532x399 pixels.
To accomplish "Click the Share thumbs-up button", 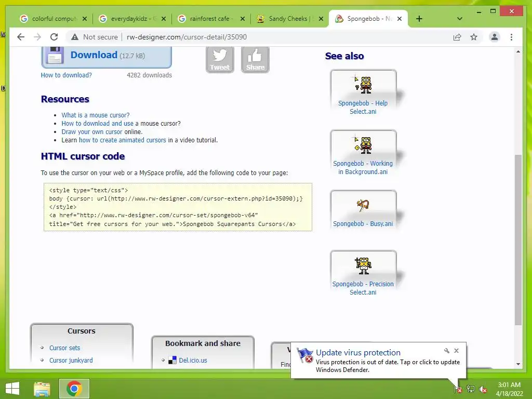I will pos(255,59).
